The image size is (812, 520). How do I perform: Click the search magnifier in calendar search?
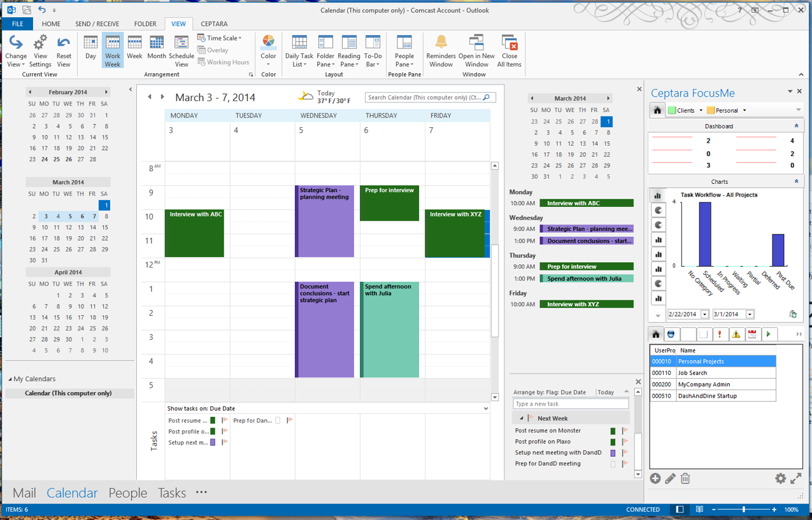coord(487,97)
